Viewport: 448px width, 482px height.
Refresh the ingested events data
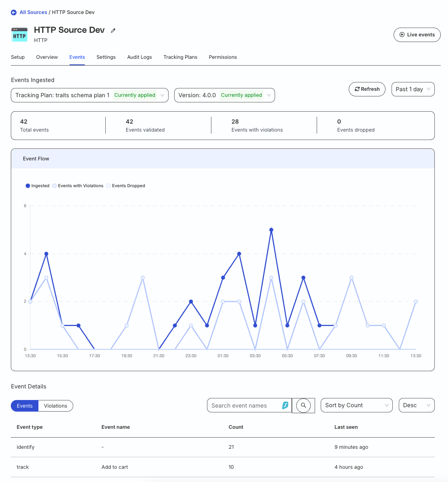coord(367,89)
